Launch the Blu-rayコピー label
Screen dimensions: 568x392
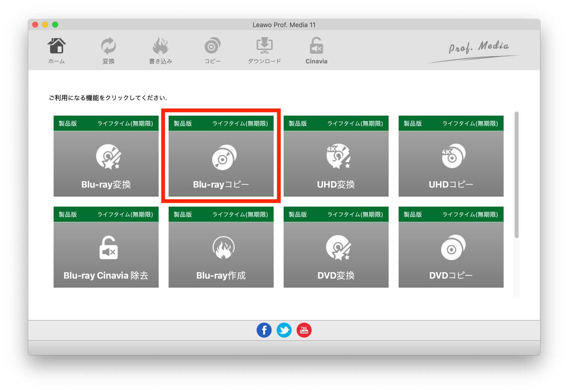221,184
